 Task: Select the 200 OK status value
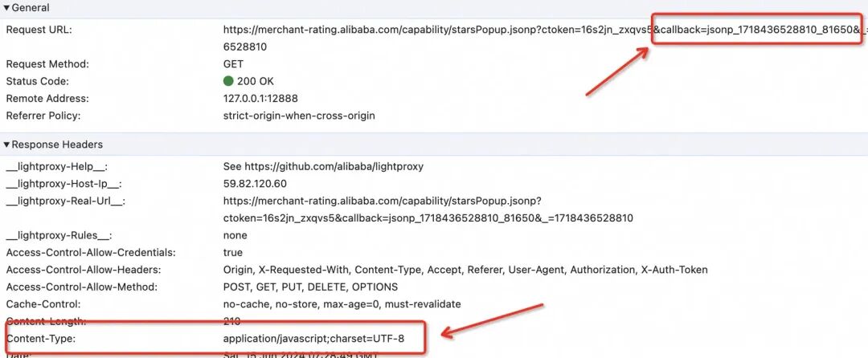tap(256, 81)
